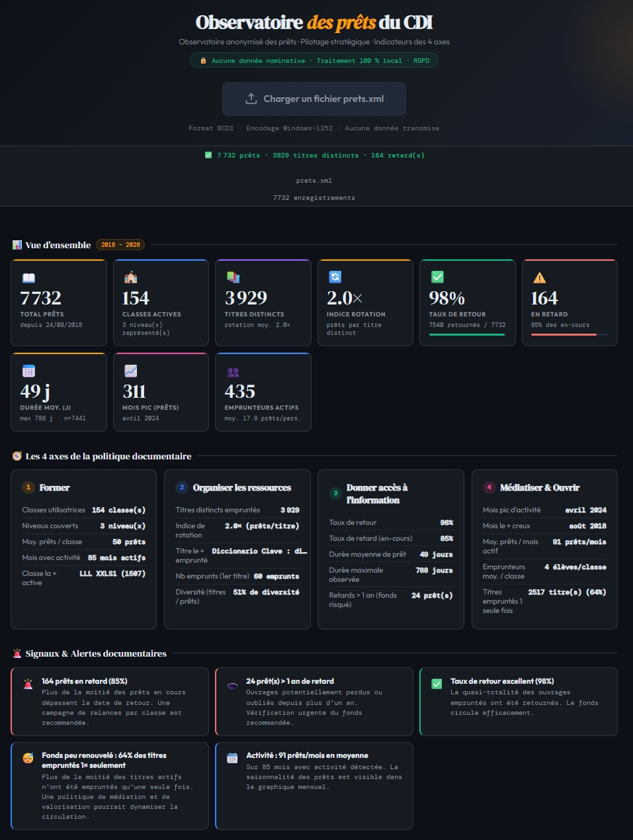
Task: Select the Médiatiser & Ouvrir axis heading
Action: click(x=540, y=487)
